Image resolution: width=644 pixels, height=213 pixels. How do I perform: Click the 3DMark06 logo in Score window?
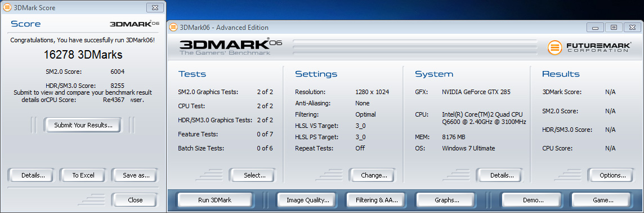tap(135, 24)
